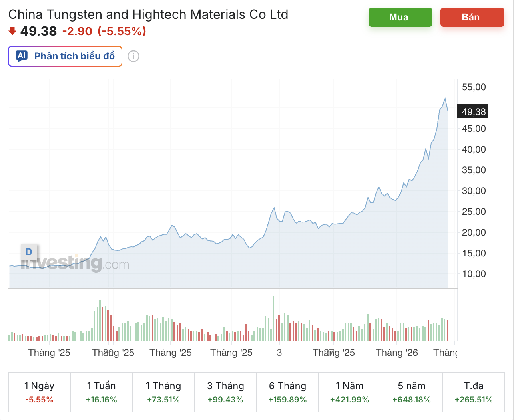Click the 45,00 price axis label

pyautogui.click(x=474, y=129)
